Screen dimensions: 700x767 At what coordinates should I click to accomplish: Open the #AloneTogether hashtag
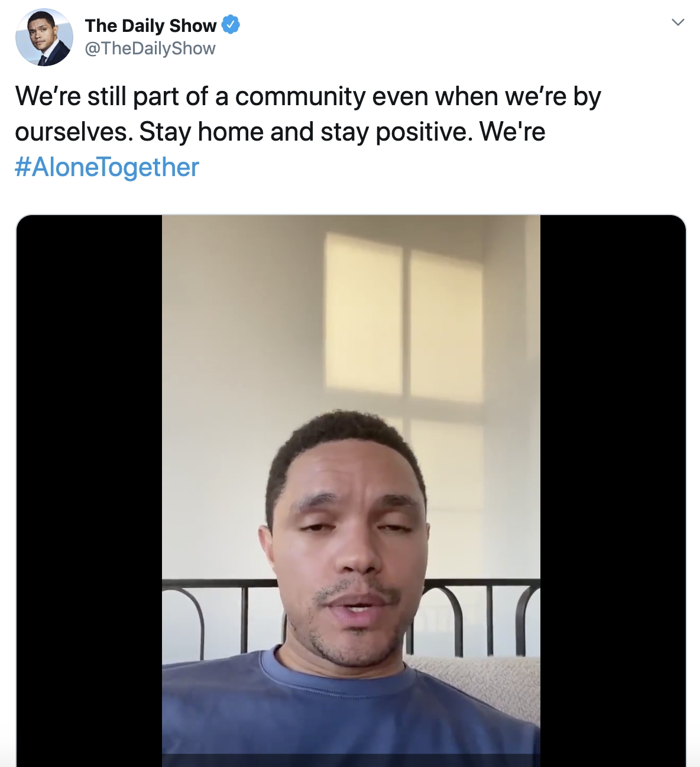coord(107,167)
